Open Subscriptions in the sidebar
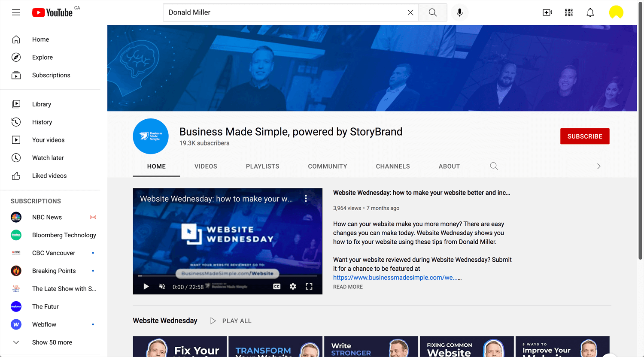644x357 pixels. tap(50, 75)
